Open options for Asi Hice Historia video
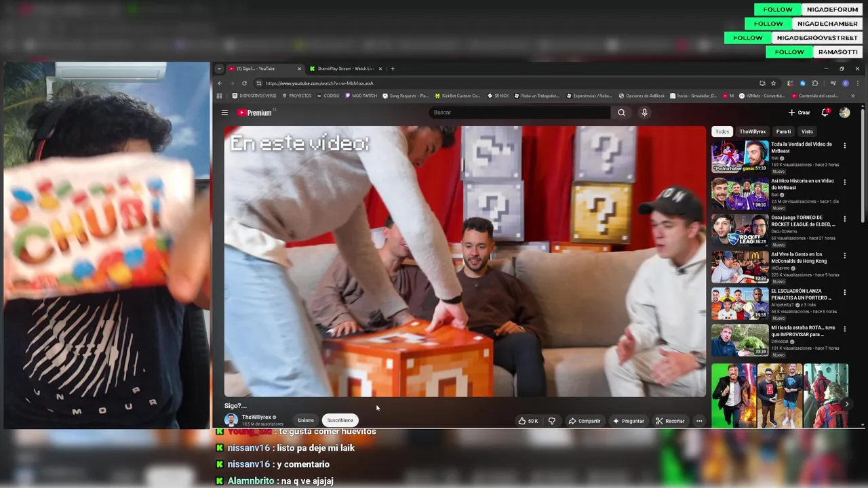Viewport: 868px width, 488px height. [x=845, y=182]
